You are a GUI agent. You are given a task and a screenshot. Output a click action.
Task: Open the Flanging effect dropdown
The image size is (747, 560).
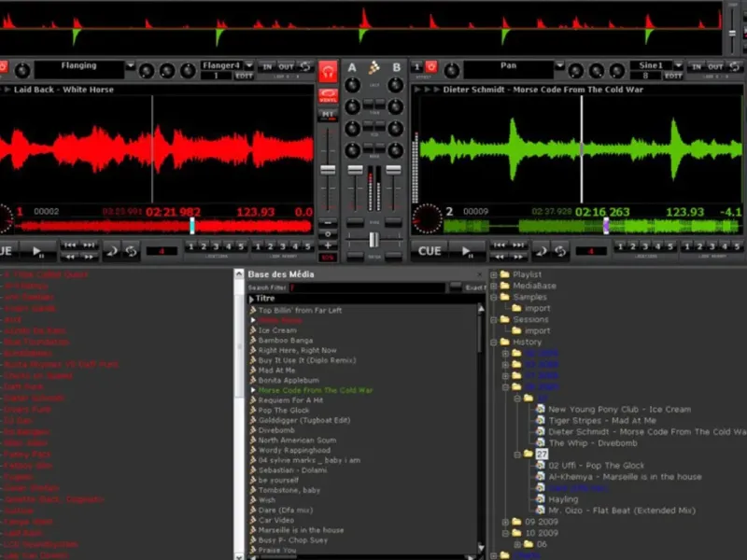tap(130, 65)
